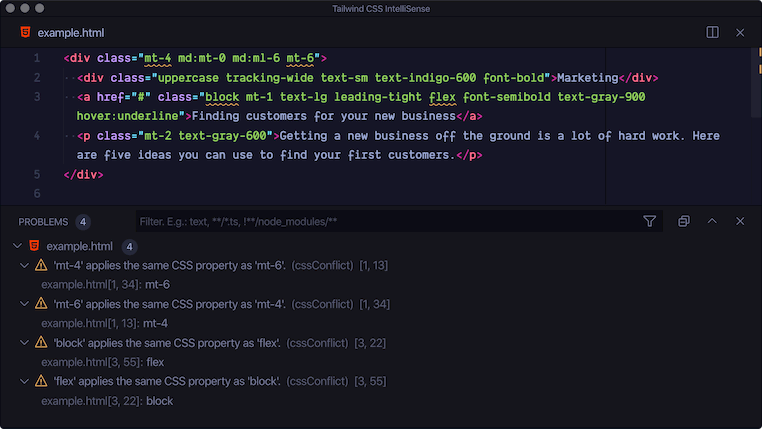
Task: Click the warning icon for the 'block' conflict
Action: click(42, 343)
